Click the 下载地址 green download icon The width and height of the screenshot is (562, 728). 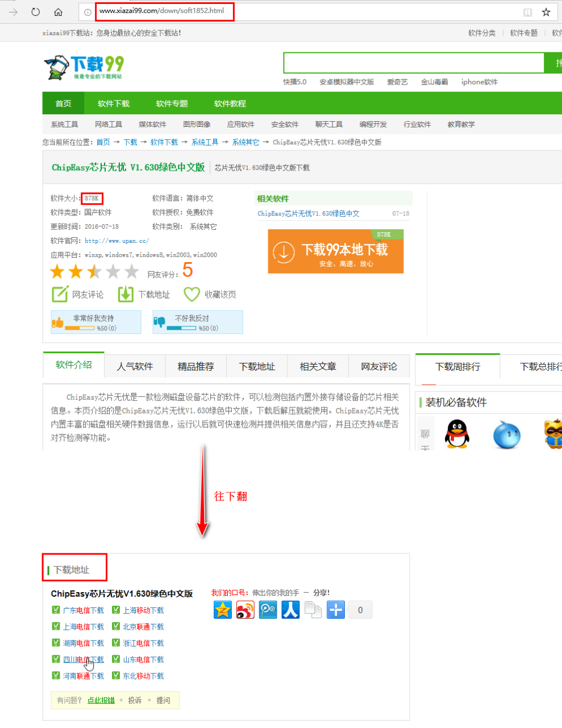pyautogui.click(x=125, y=294)
